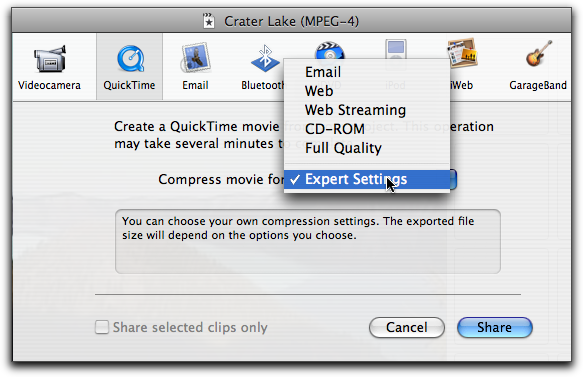Open the Email stamp icon in toolbar

196,58
